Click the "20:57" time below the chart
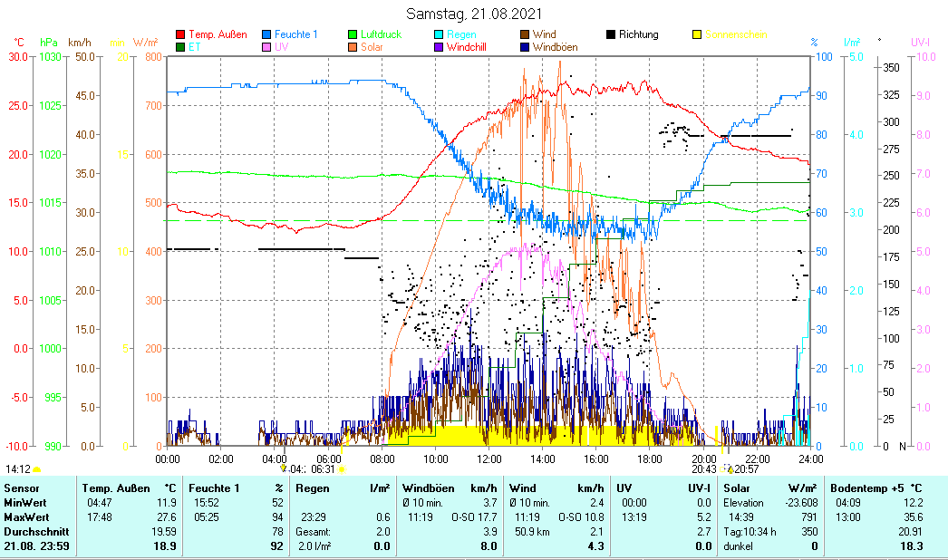Viewport: 948px width, 560px height. [x=747, y=469]
